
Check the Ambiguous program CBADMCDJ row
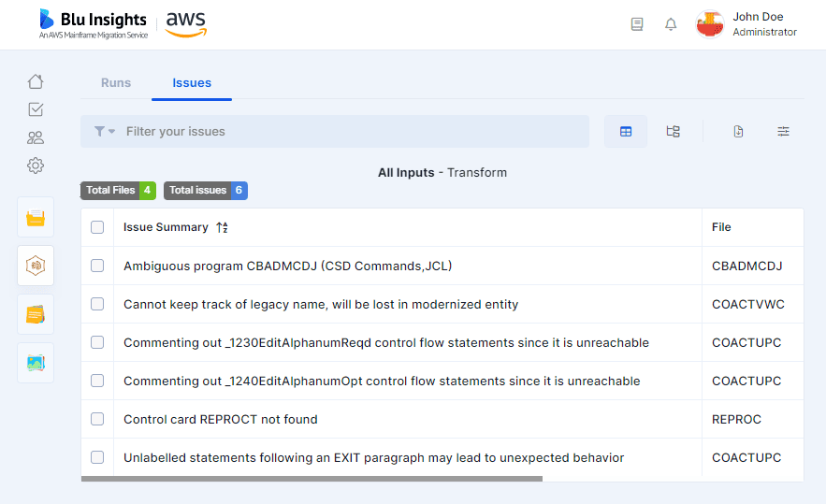(x=97, y=266)
